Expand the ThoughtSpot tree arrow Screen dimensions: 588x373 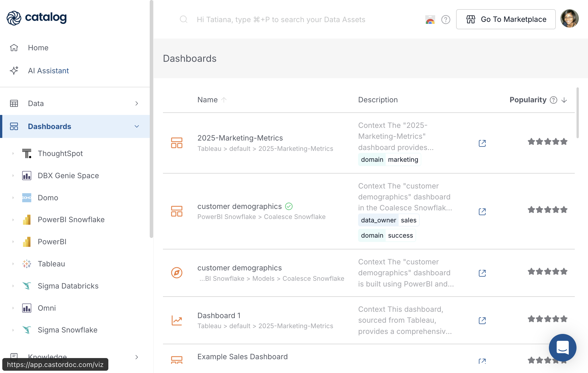tap(13, 153)
